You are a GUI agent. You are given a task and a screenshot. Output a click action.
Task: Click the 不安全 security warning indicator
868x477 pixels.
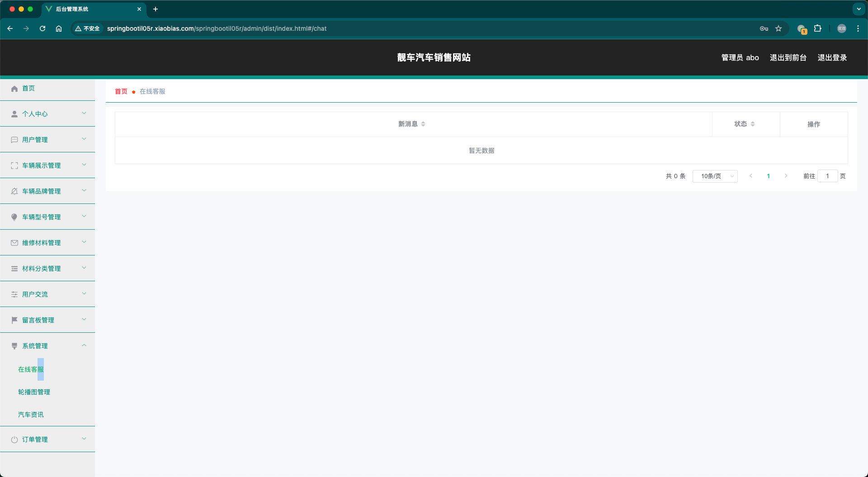click(87, 28)
